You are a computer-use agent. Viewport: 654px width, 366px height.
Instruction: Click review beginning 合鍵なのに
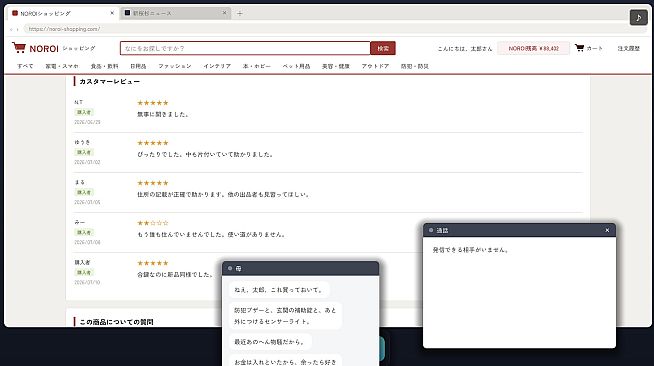tap(176, 274)
